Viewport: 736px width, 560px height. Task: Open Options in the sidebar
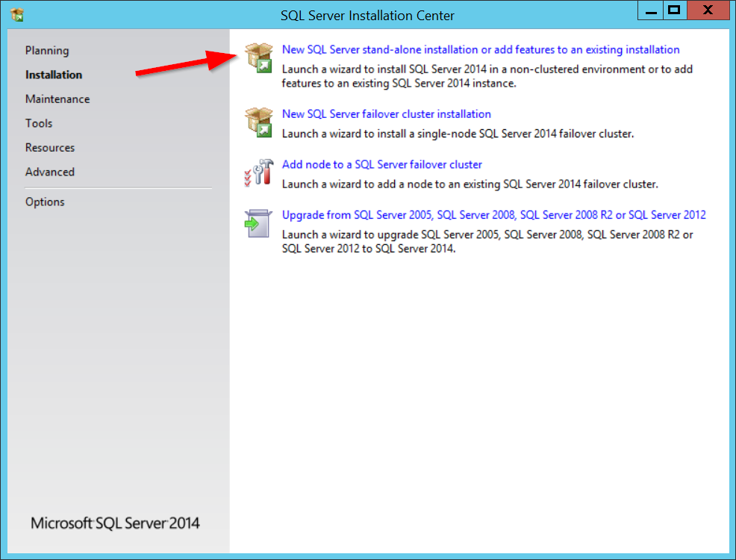[x=45, y=202]
